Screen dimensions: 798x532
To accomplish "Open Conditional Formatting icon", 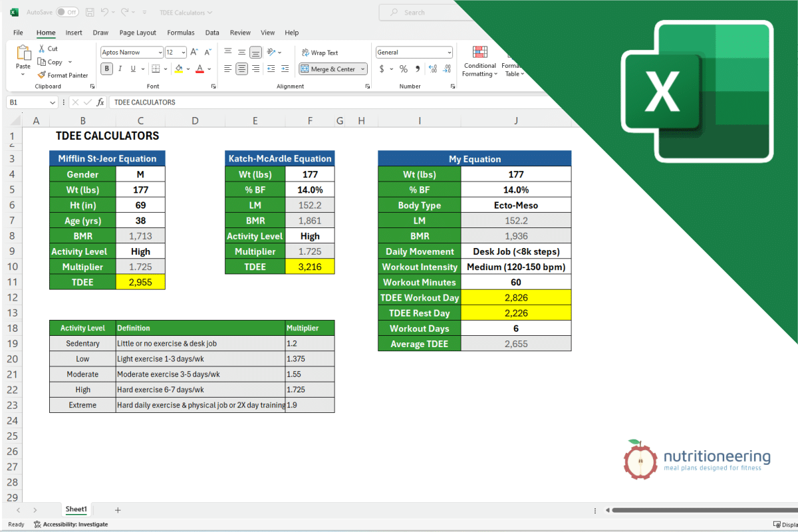I will (x=479, y=53).
